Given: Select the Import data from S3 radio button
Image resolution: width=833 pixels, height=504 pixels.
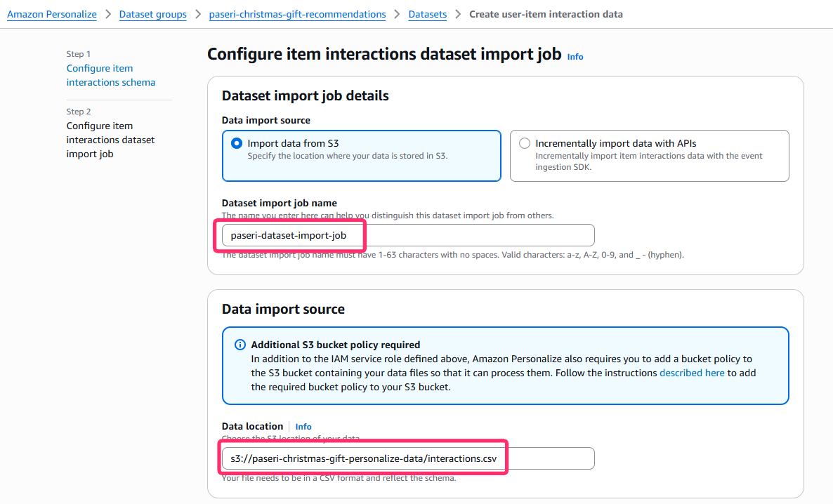Looking at the screenshot, I should click(x=237, y=143).
